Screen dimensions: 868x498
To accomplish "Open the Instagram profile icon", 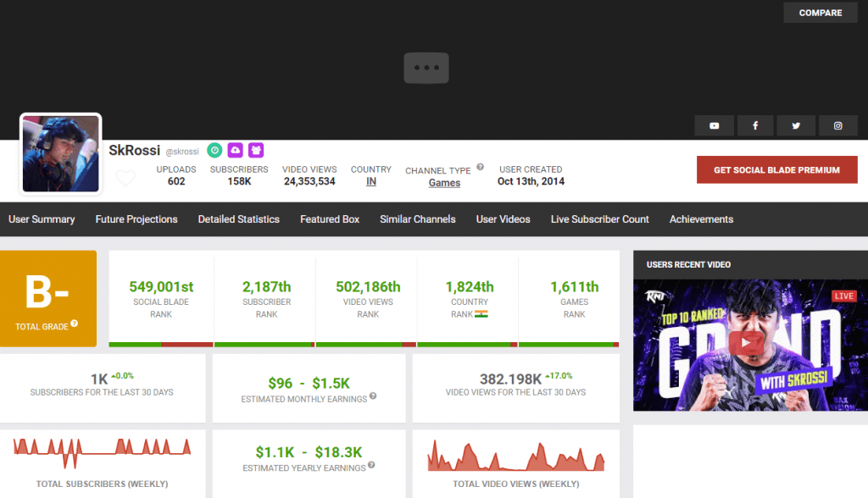I will tap(837, 125).
